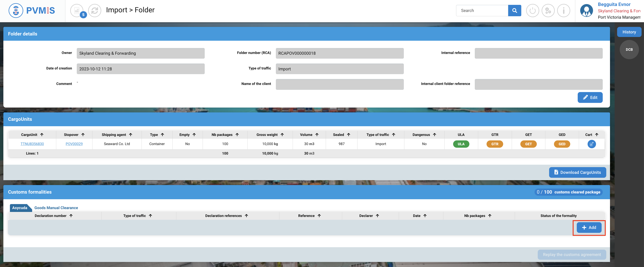The image size is (644, 267).
Task: Sort by Cart column arrow
Action: [x=597, y=134]
